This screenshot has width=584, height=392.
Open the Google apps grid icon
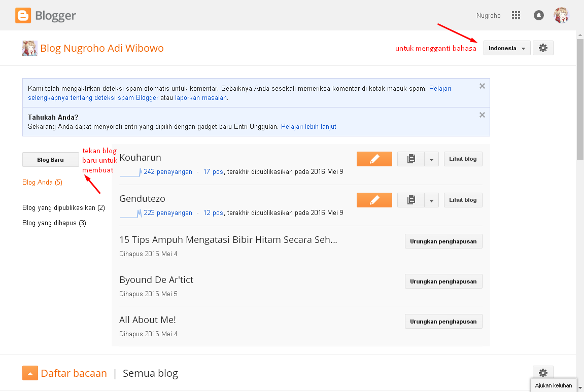tap(516, 15)
